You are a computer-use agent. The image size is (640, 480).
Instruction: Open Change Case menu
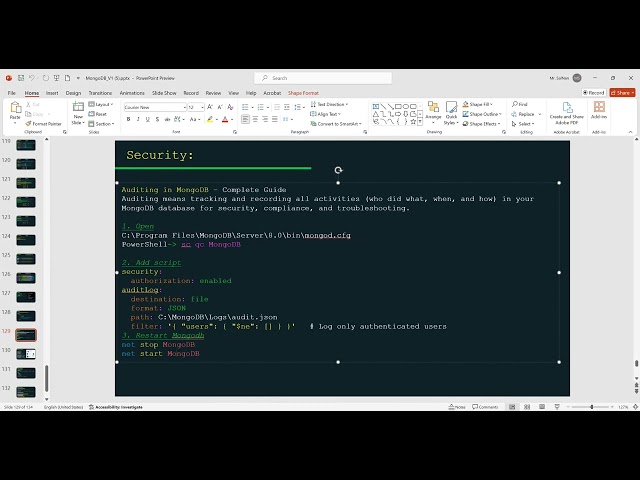point(195,119)
